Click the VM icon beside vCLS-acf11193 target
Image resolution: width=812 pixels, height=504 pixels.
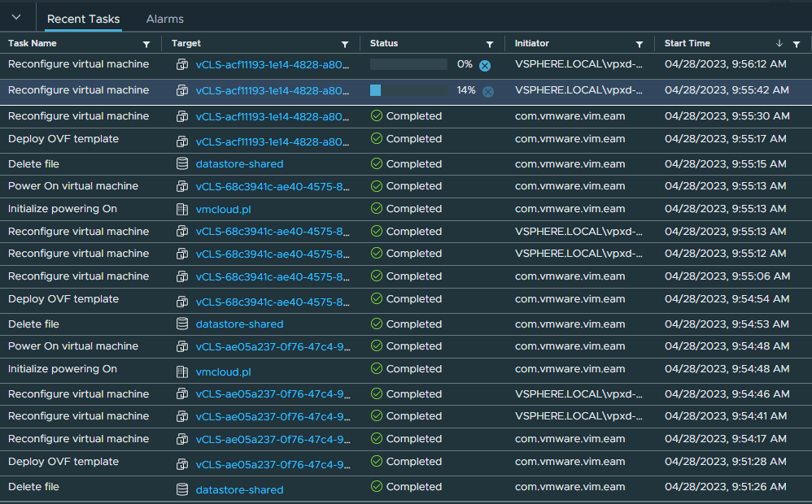coord(181,64)
